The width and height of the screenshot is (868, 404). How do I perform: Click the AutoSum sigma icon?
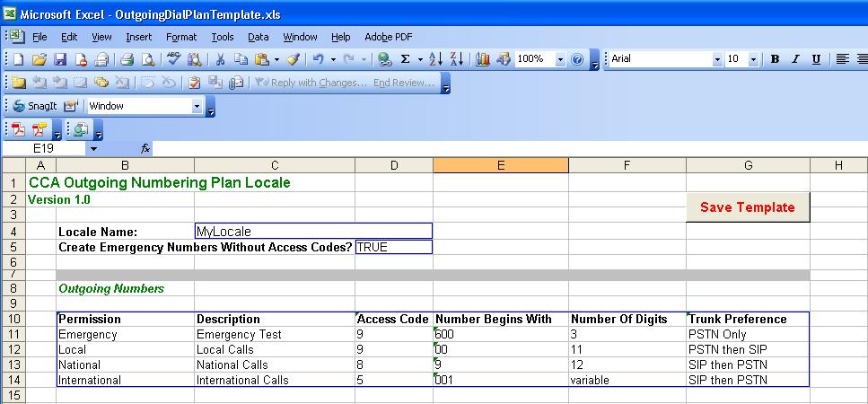(405, 59)
